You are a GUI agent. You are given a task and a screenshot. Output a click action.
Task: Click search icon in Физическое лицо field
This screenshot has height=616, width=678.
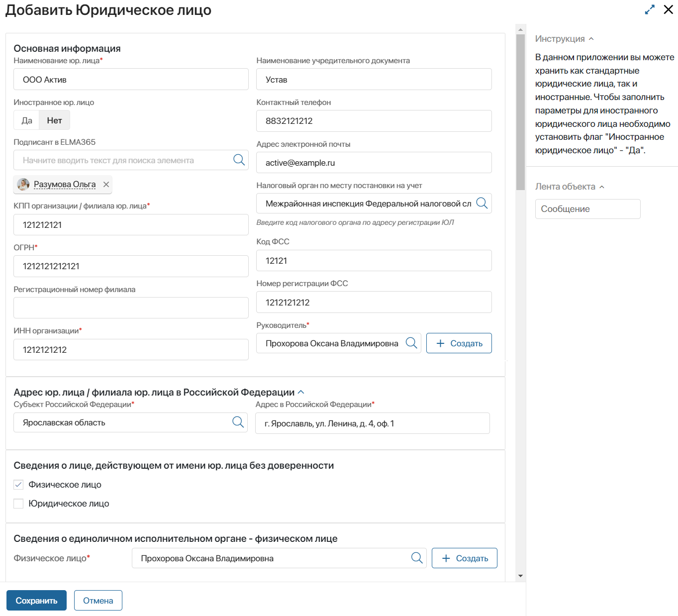tap(417, 558)
